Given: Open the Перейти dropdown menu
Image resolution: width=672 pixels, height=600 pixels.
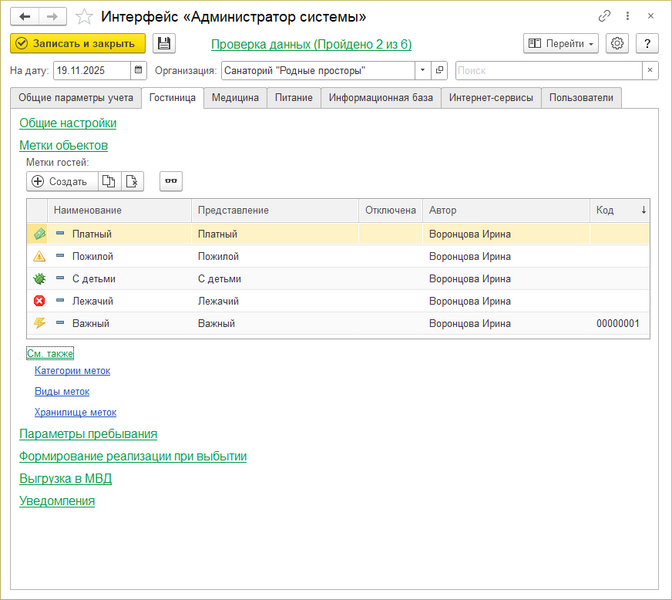Looking at the screenshot, I should pos(560,44).
